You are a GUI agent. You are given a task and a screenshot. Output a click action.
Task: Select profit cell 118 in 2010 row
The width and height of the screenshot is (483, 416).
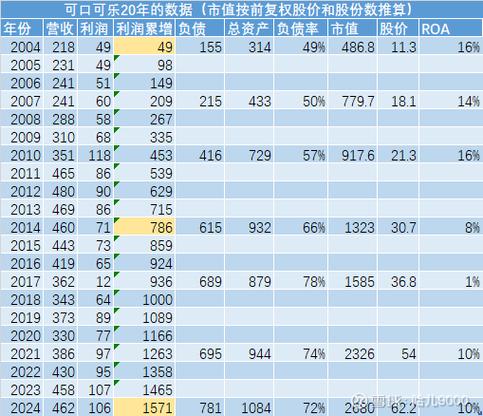[96, 154]
